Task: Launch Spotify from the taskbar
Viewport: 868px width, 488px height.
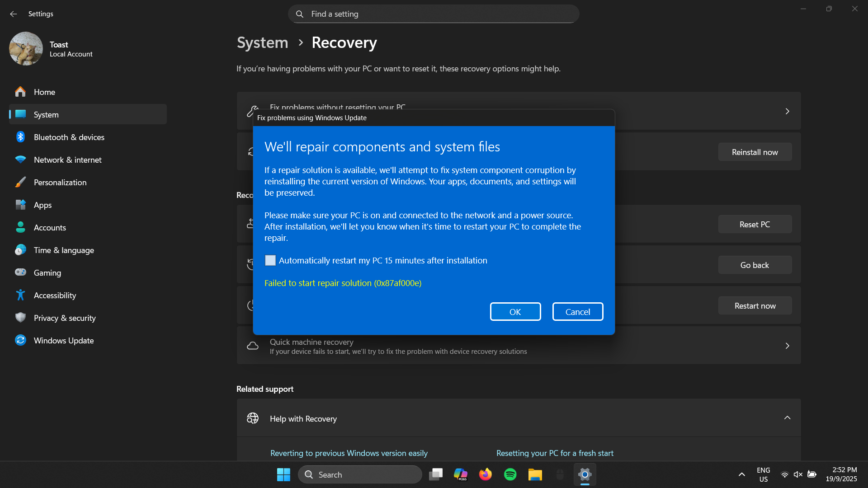Action: coord(510,474)
